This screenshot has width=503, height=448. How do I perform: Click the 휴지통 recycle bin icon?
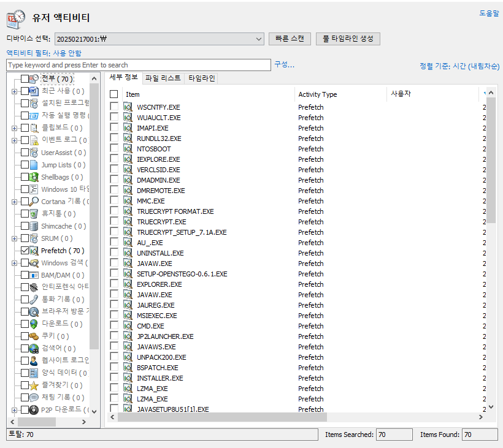click(x=34, y=214)
